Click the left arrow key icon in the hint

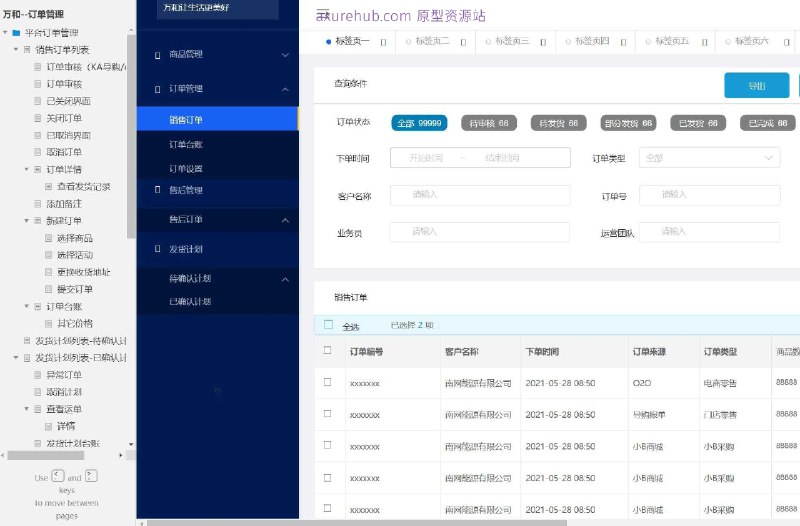58,476
